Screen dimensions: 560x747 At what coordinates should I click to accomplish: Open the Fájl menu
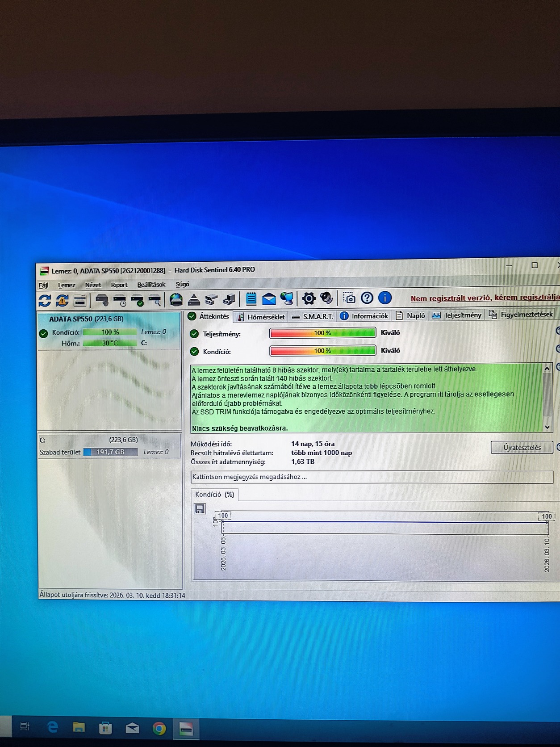[x=43, y=285]
